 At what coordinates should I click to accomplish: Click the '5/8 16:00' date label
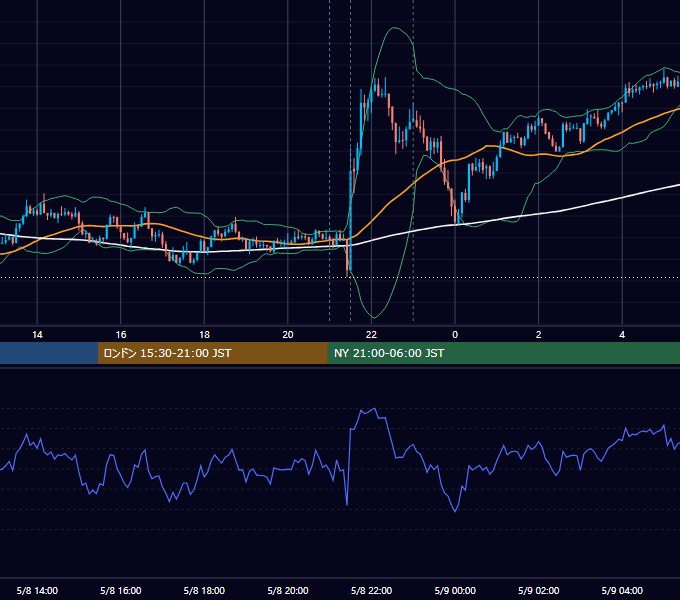tap(121, 590)
